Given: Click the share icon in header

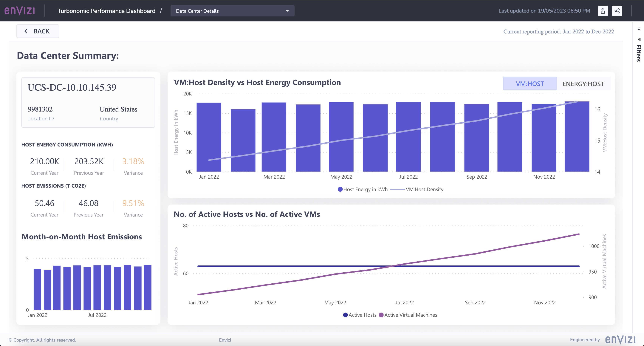Looking at the screenshot, I should [x=617, y=11].
